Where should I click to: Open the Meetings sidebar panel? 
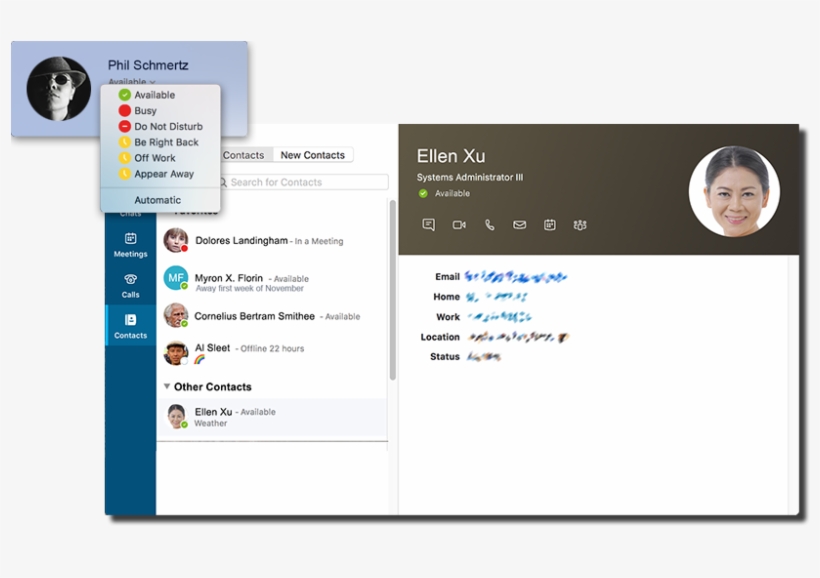(130, 245)
